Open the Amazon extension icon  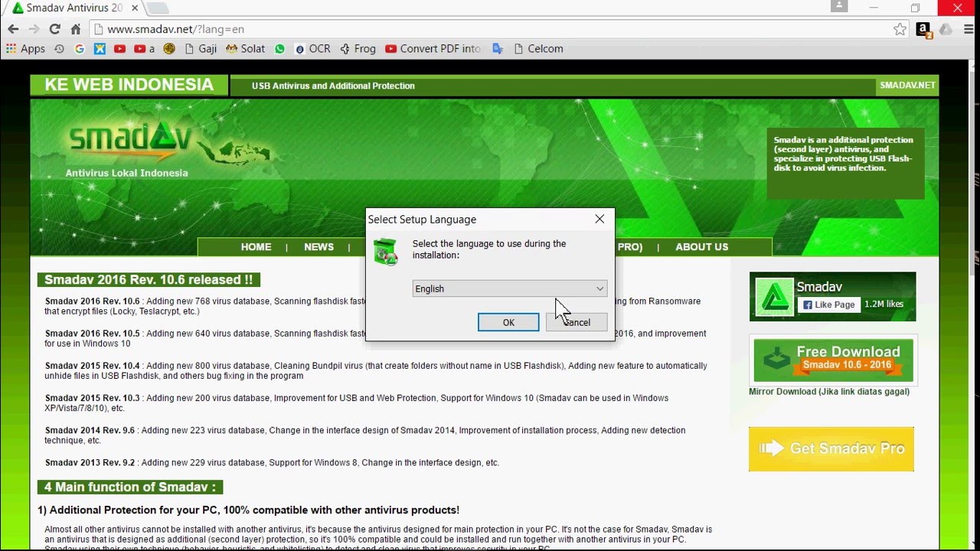923,30
